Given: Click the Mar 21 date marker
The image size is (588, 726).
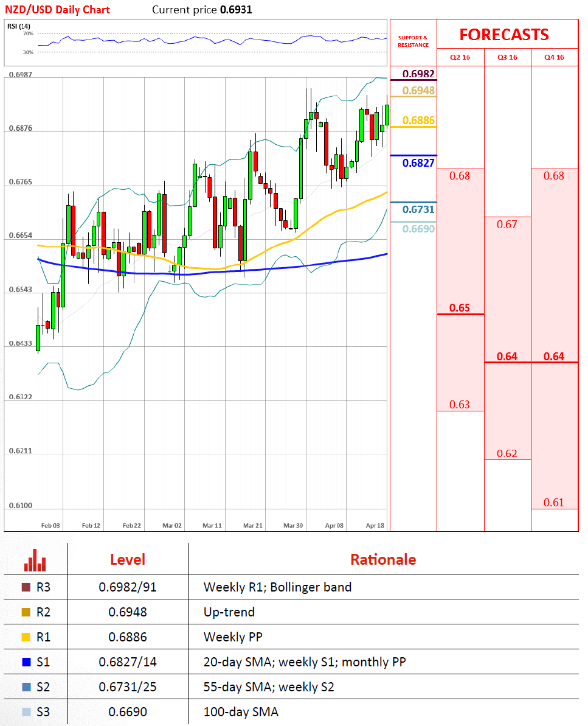Looking at the screenshot, I should tap(252, 526).
